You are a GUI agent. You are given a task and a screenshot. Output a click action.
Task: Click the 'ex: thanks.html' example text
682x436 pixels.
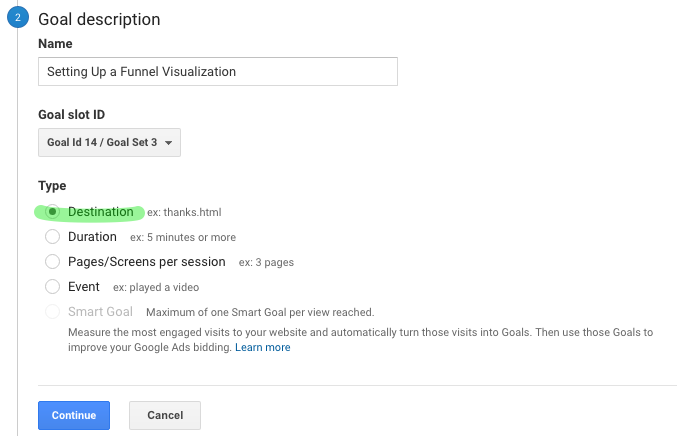coord(184,212)
